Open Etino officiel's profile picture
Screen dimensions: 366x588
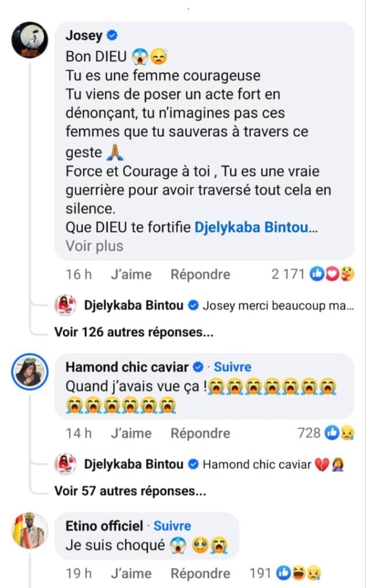30,530
